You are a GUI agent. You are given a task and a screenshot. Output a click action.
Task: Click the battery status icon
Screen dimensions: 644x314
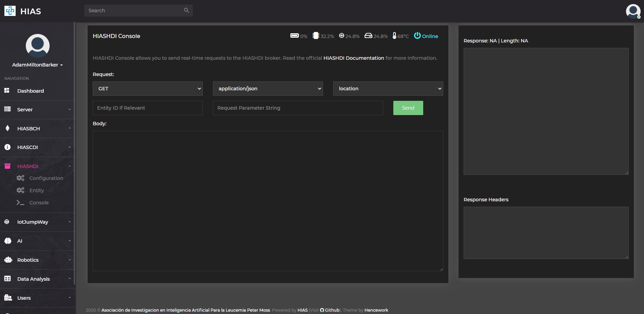coord(294,35)
